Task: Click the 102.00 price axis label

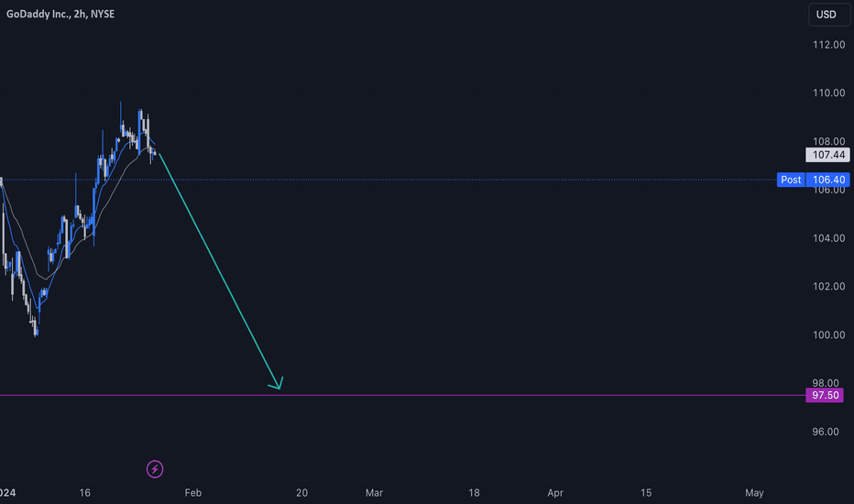Action: 829,286
